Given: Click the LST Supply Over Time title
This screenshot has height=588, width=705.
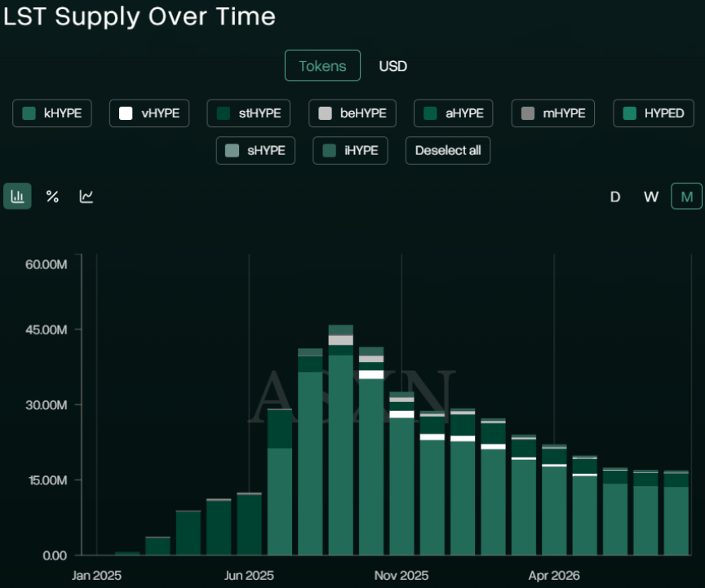Looking at the screenshot, I should coord(139,17).
